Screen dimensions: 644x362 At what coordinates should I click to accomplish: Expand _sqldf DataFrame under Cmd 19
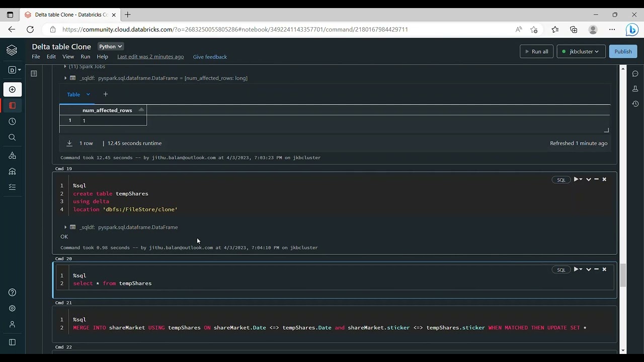(x=65, y=227)
